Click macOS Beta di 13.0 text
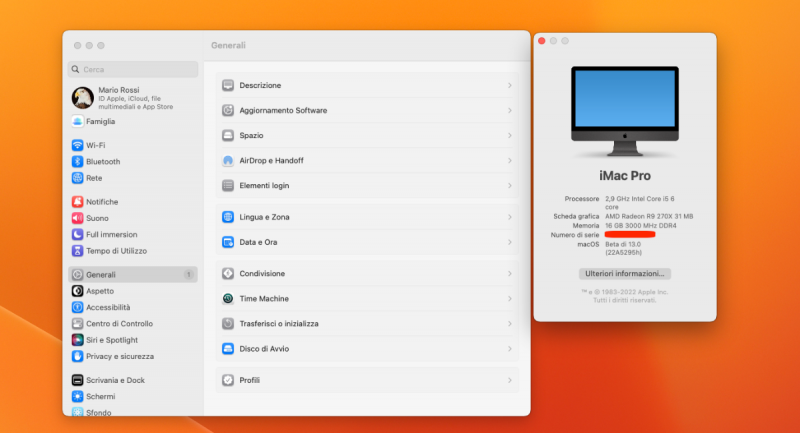The width and height of the screenshot is (800, 433). [x=623, y=248]
